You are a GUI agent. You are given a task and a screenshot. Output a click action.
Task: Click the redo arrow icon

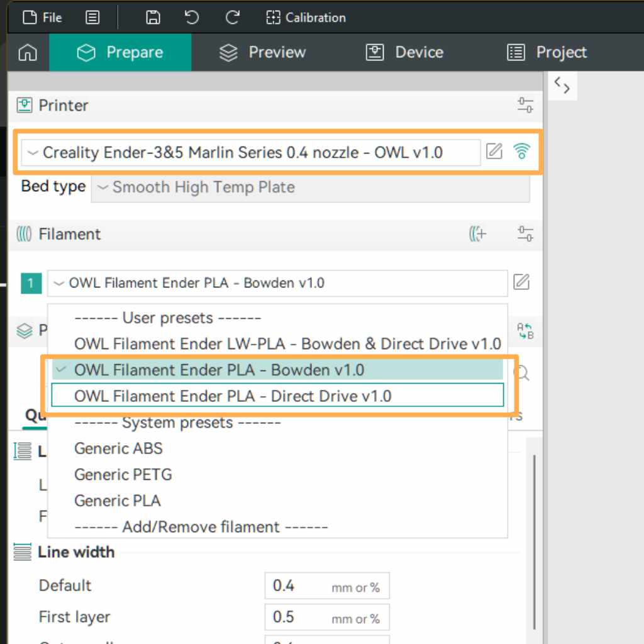click(x=232, y=18)
